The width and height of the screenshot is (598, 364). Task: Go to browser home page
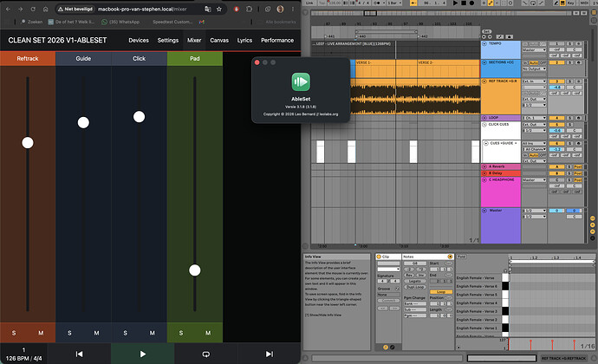click(x=45, y=9)
